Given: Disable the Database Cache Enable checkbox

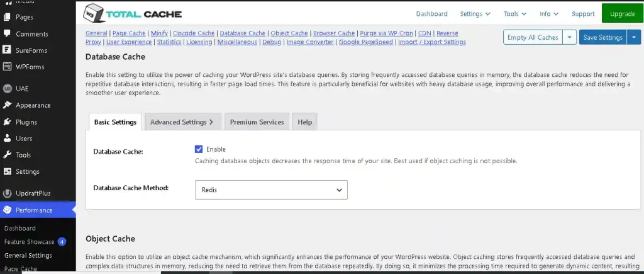Looking at the screenshot, I should pos(199,149).
